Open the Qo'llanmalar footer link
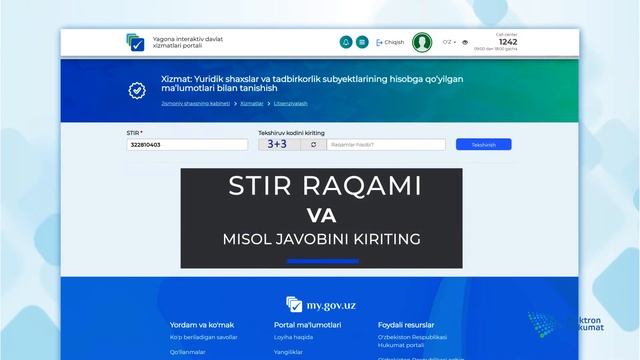This screenshot has width=640, height=360. point(187,352)
